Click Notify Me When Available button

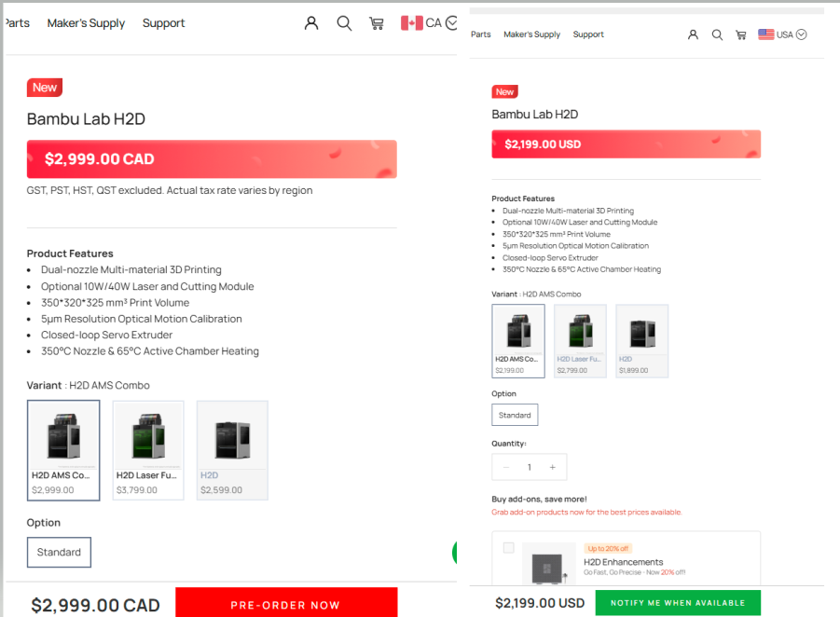pyautogui.click(x=678, y=602)
